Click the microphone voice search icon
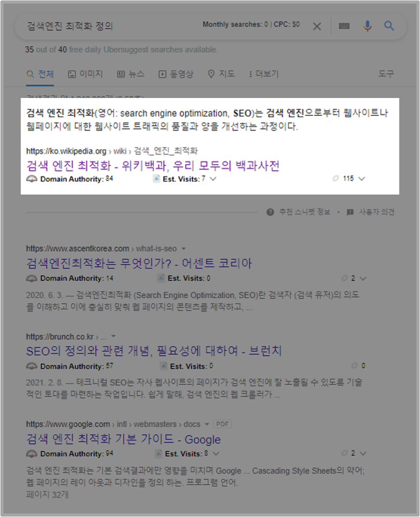420x517 pixels. point(367,27)
